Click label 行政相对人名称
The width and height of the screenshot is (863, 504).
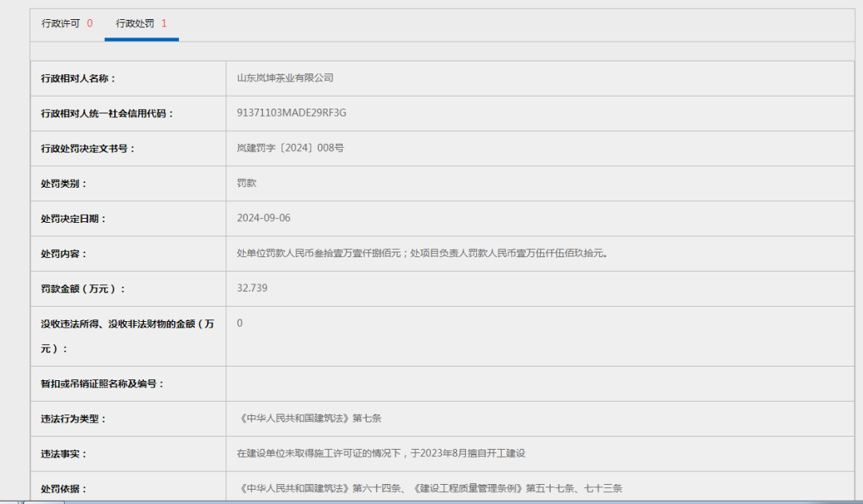pos(78,79)
